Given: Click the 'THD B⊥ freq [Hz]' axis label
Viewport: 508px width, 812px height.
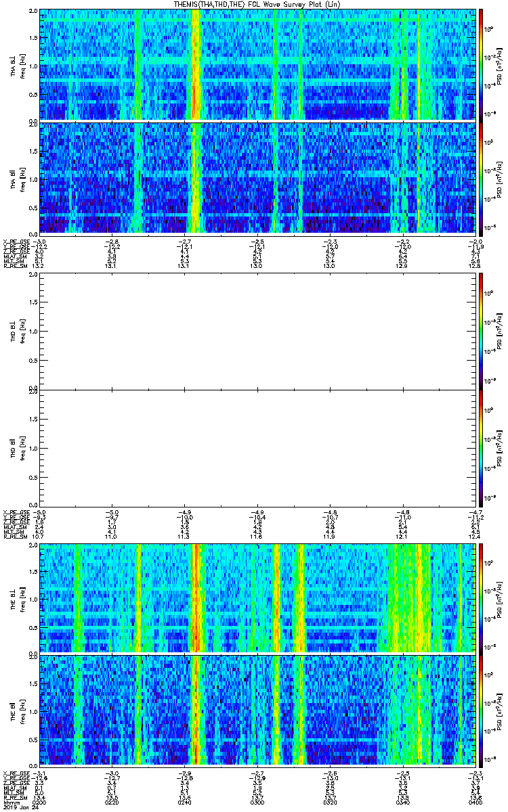Looking at the screenshot, I should click(17, 333).
